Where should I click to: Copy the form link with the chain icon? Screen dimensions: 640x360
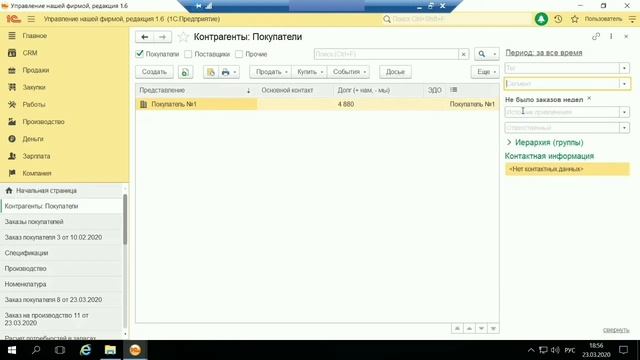[x=596, y=36]
